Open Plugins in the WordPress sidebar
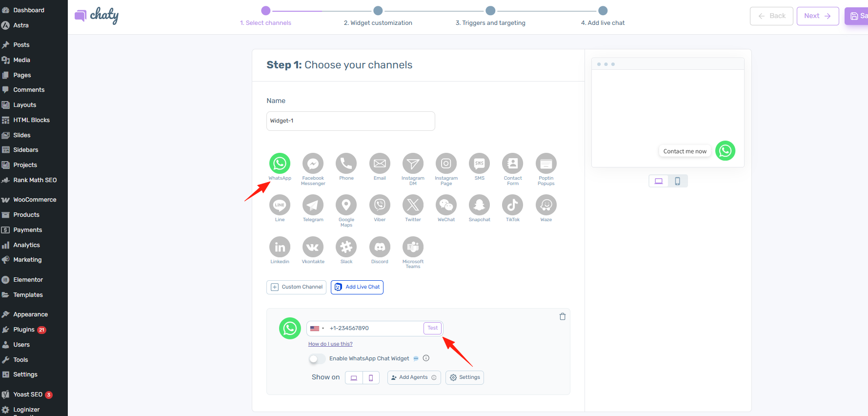This screenshot has width=868, height=416. pyautogui.click(x=24, y=330)
